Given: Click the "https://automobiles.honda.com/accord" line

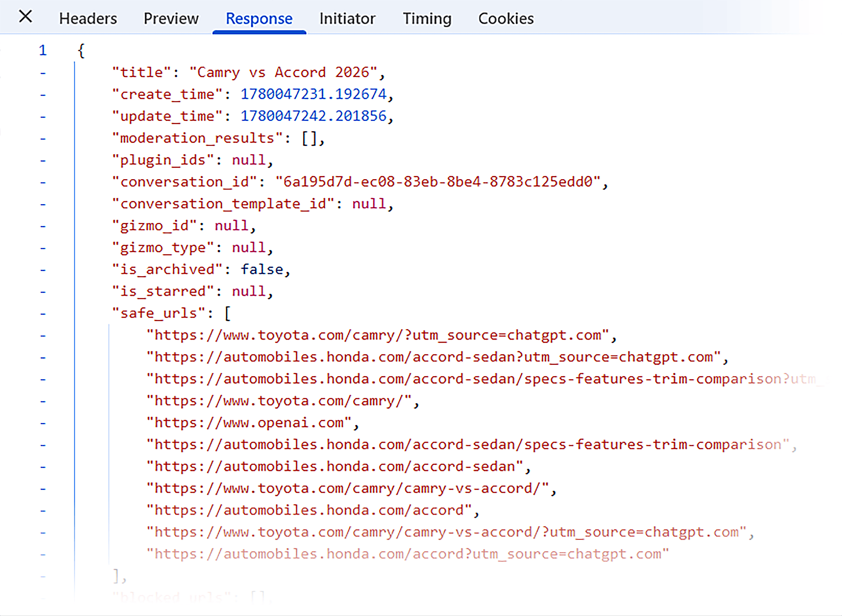Looking at the screenshot, I should [309, 511].
